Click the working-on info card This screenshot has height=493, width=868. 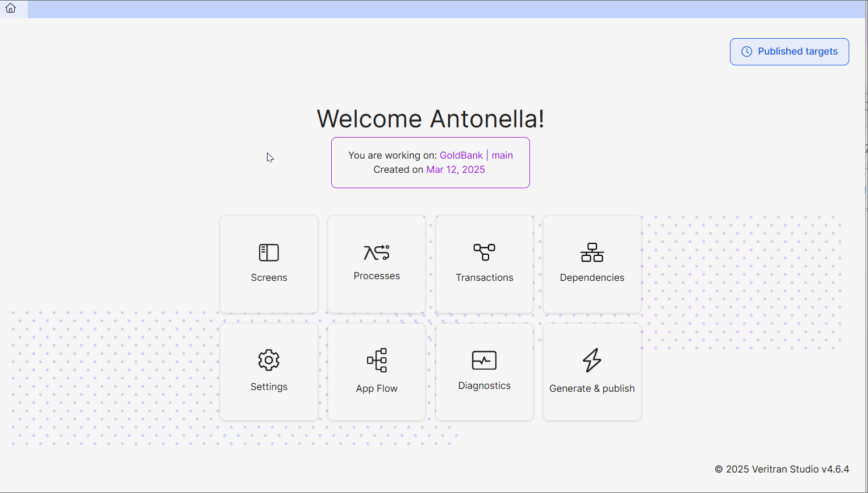(430, 162)
